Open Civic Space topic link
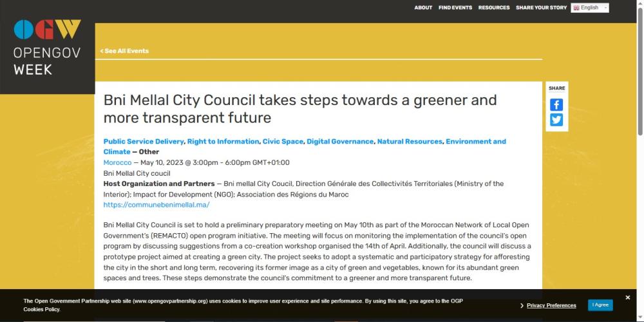 283,141
